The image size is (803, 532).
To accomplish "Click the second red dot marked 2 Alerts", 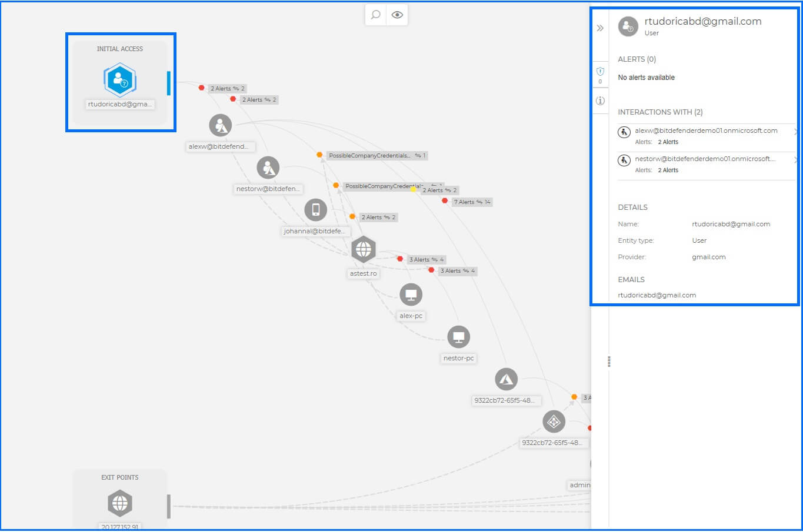I will (233, 99).
